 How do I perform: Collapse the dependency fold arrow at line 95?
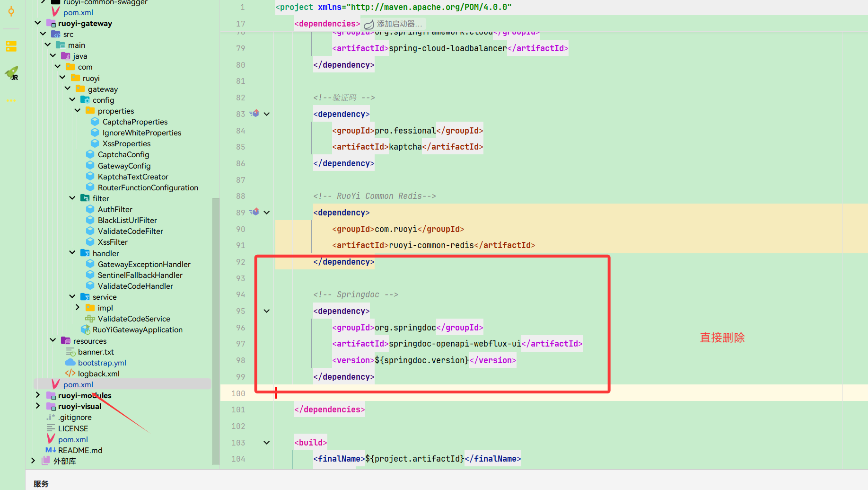(266, 311)
